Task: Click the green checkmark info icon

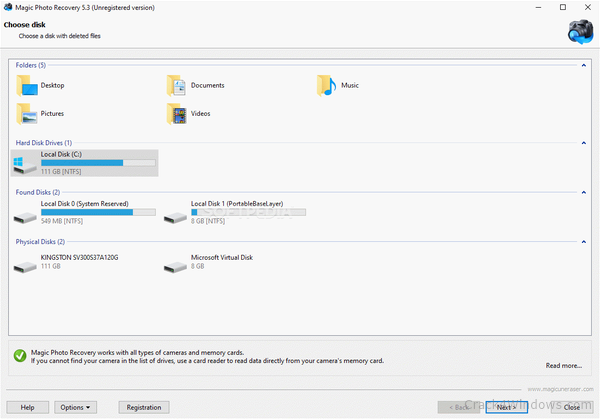Action: 20,355
